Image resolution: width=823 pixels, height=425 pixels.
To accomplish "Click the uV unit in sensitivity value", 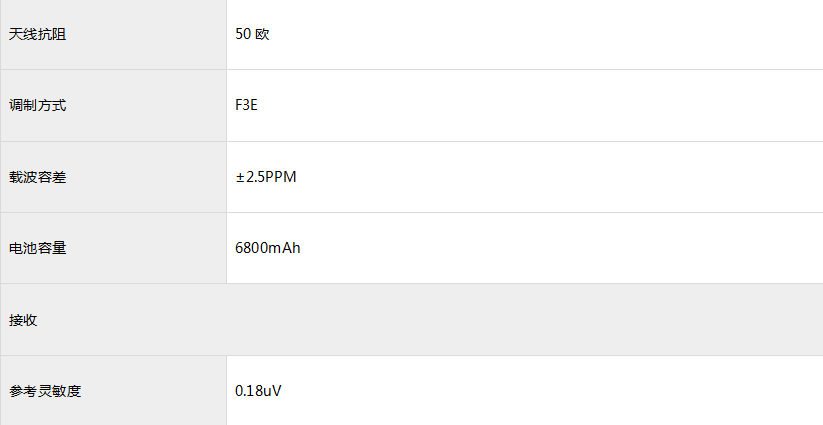I will coord(273,391).
